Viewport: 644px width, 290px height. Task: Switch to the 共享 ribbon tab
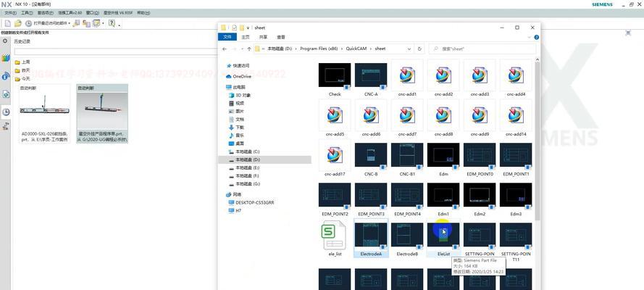tap(263, 37)
